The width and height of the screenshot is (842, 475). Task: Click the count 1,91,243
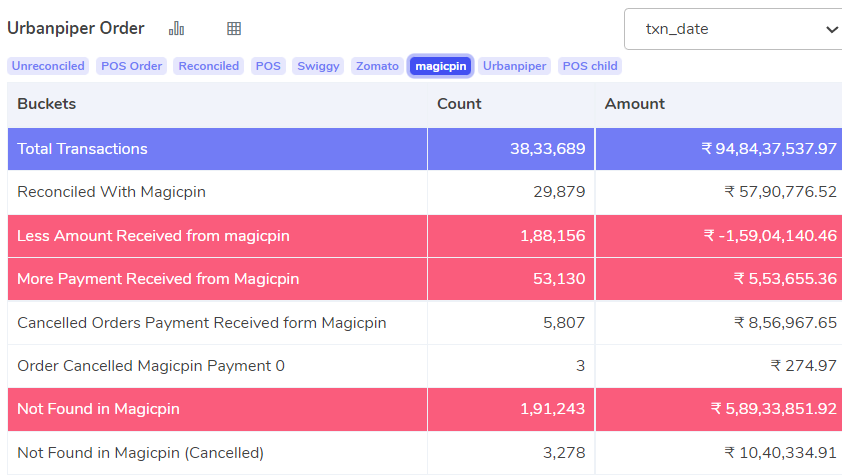tap(553, 409)
